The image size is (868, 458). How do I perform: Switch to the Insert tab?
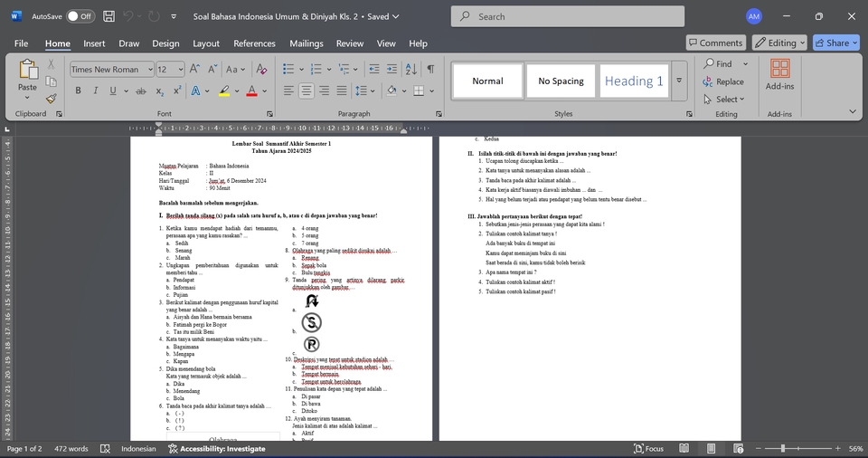coord(94,43)
